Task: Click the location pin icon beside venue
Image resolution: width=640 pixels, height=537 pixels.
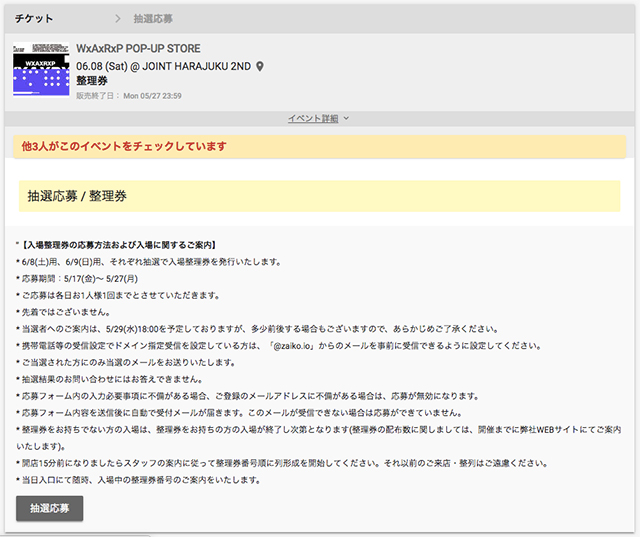Action: (x=261, y=66)
